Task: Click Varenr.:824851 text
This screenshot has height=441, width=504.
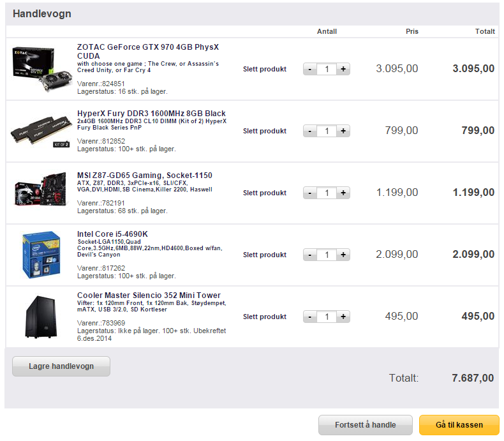Action: 101,84
